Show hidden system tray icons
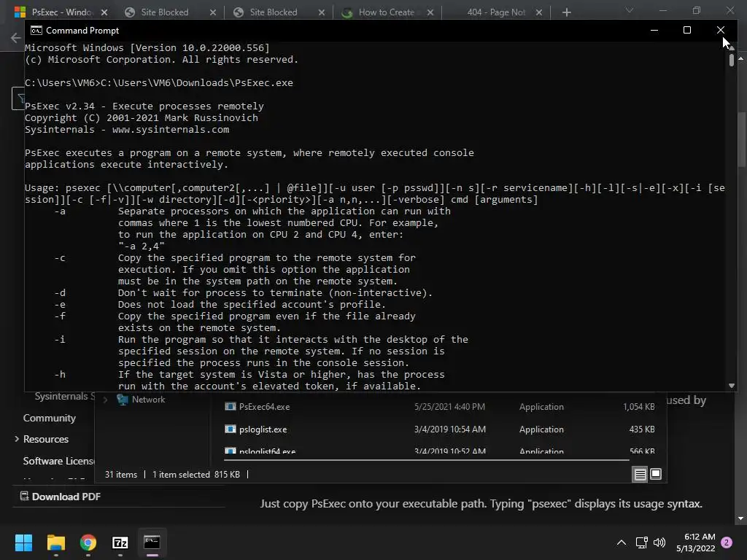 pyautogui.click(x=622, y=542)
